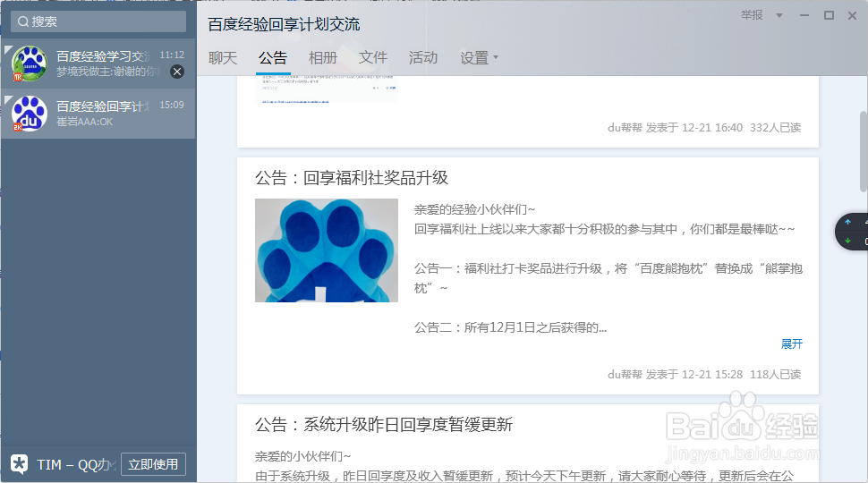The height and width of the screenshot is (483, 868).
Task: Click the 百度经验回享计划 du paw avatar
Action: coord(30,114)
